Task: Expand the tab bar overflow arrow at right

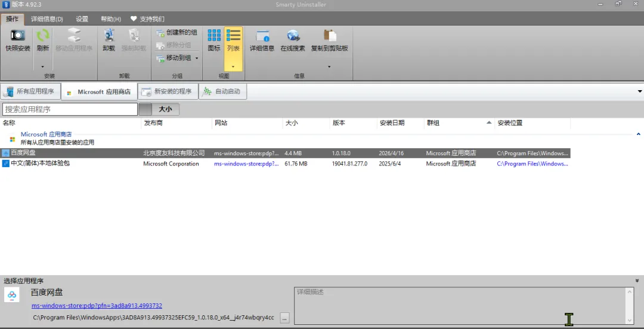Action: pos(639,91)
